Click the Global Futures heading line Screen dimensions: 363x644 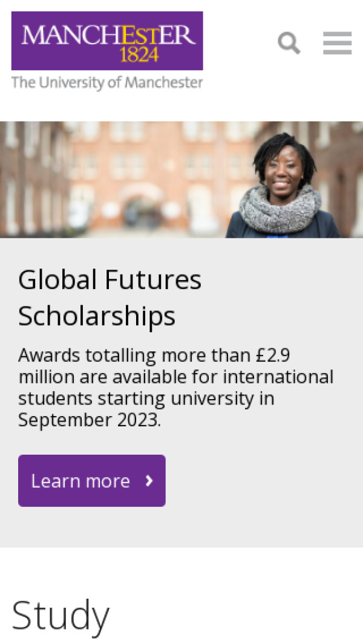pyautogui.click(x=110, y=280)
